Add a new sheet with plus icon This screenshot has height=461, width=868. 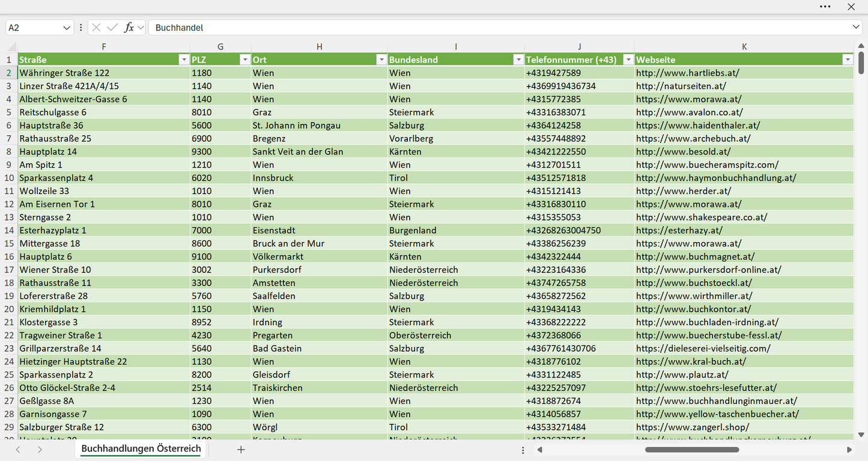241,450
